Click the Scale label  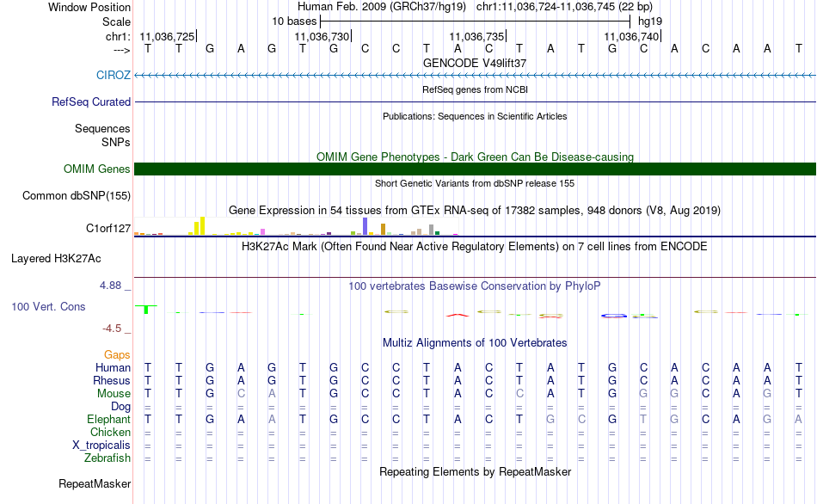pyautogui.click(x=117, y=22)
